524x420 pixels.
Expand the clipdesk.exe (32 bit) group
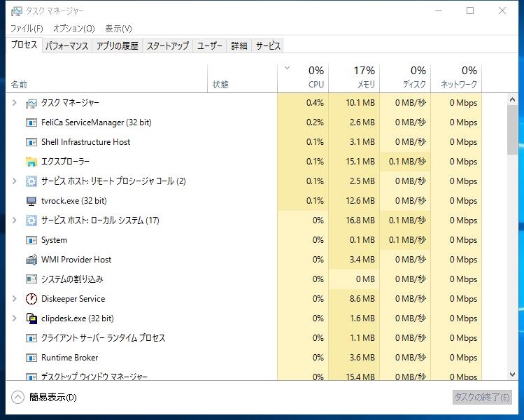pyautogui.click(x=14, y=318)
